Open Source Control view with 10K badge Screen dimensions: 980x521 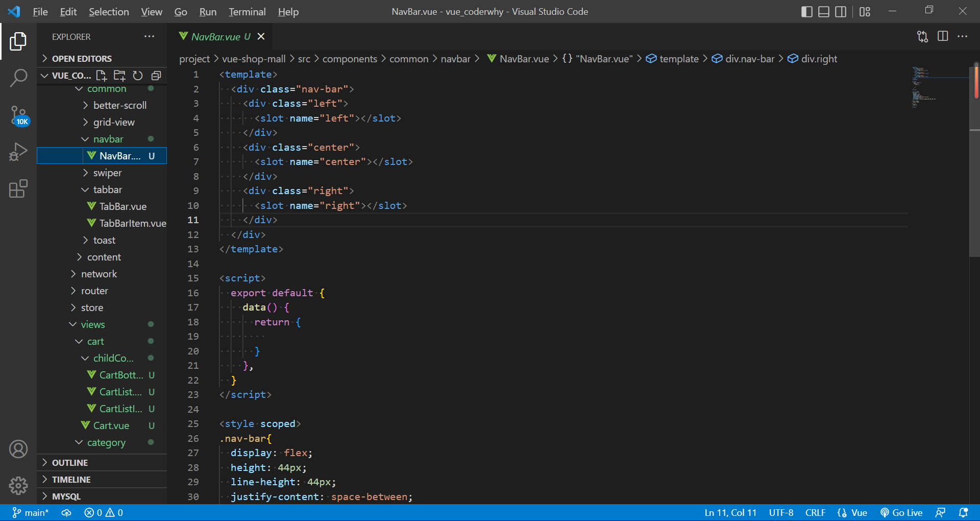tap(19, 116)
